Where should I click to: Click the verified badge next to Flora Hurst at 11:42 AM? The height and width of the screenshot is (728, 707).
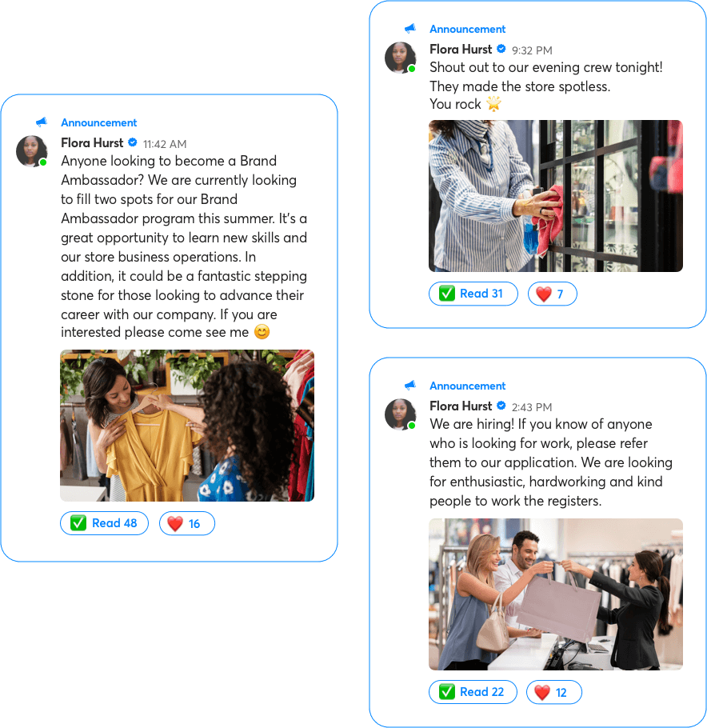132,142
